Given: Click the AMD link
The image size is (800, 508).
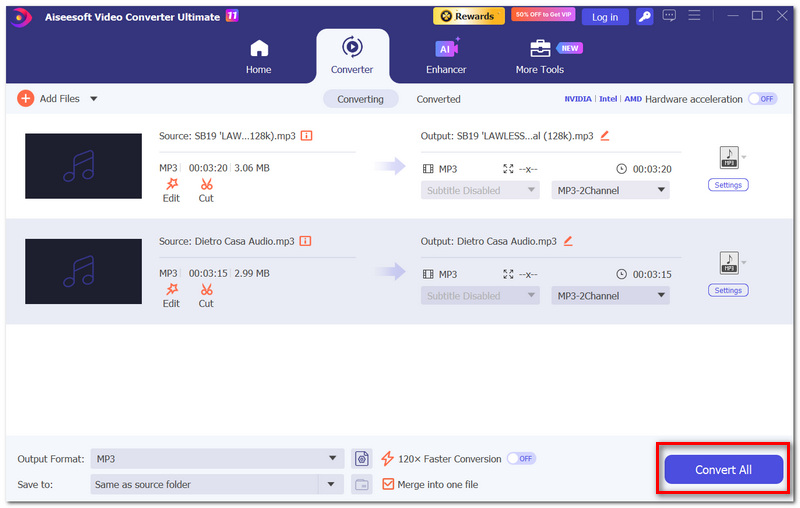Looking at the screenshot, I should point(633,99).
